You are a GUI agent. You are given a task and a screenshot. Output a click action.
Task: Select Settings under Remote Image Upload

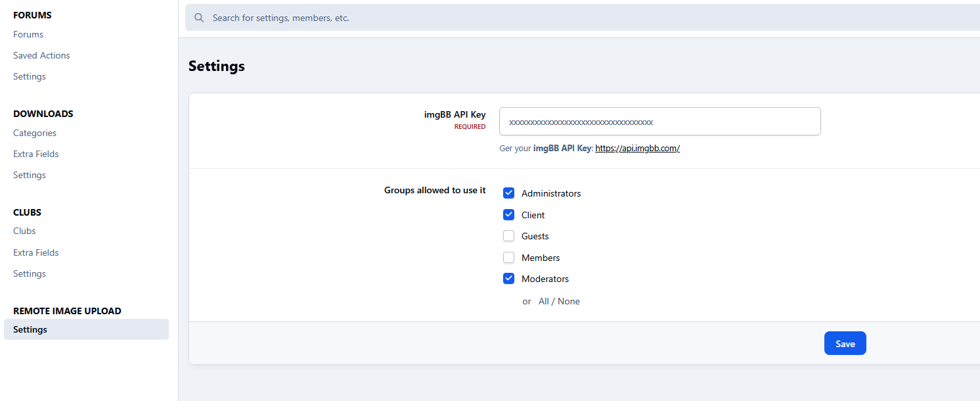click(30, 329)
